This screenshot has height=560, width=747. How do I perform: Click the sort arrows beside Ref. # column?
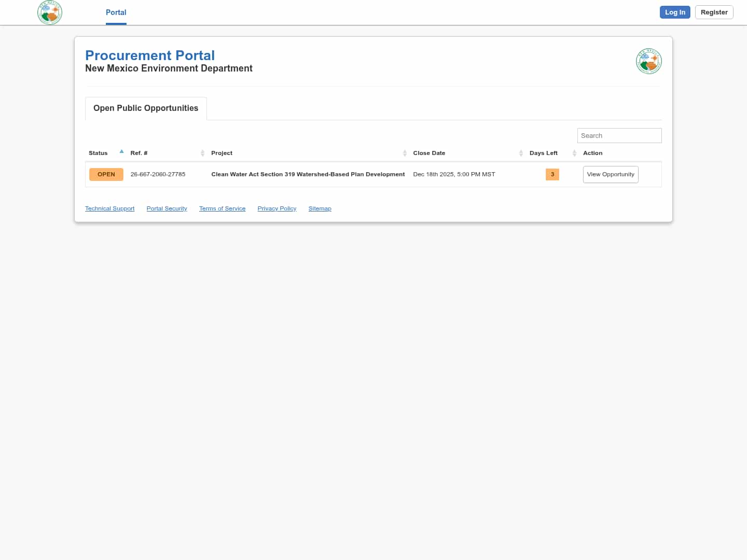203,153
